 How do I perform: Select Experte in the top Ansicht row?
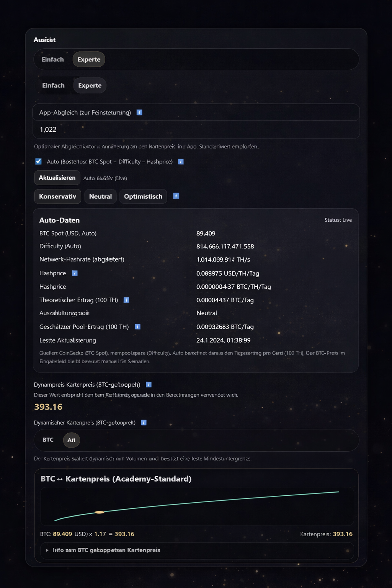[89, 59]
